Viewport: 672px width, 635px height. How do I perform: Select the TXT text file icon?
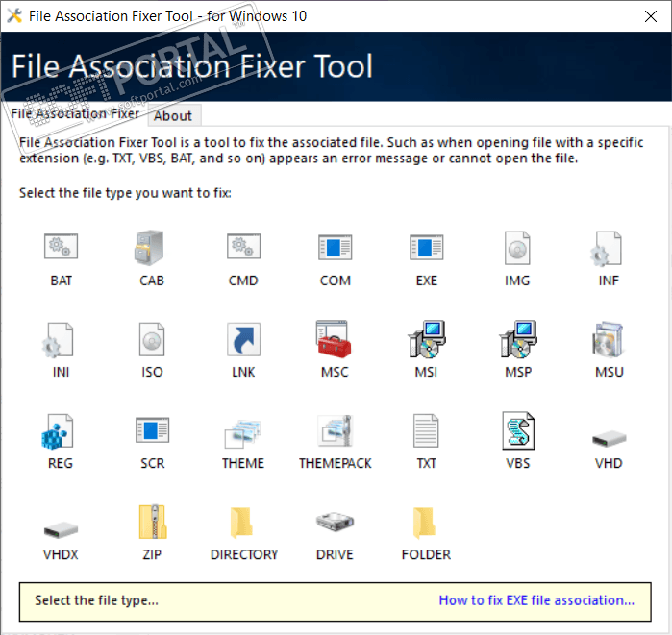[426, 430]
